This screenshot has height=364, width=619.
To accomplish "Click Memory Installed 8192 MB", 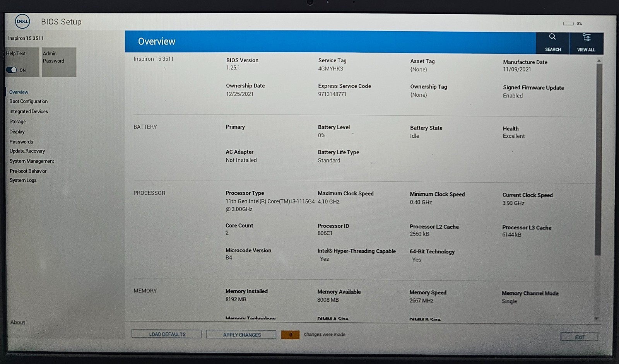I will (x=236, y=299).
